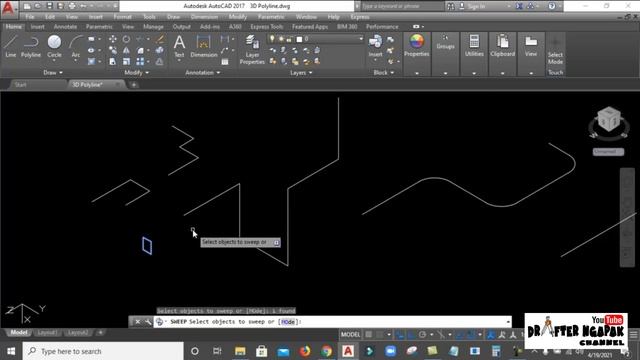Switch to the Express Tools ribbon tab
Image resolution: width=640 pixels, height=360 pixels.
click(x=267, y=27)
